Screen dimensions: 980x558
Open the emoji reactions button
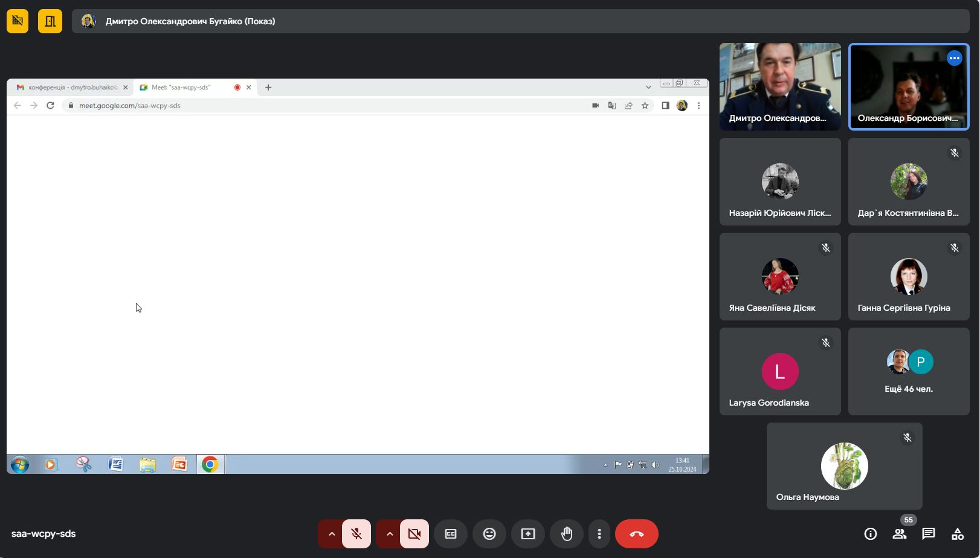[x=489, y=534]
